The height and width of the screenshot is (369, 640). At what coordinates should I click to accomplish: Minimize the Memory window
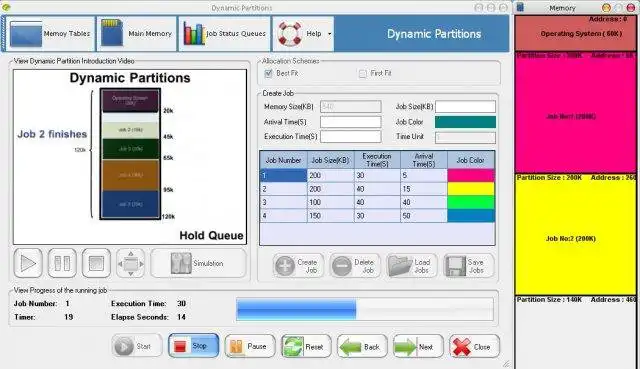pyautogui.click(x=607, y=8)
